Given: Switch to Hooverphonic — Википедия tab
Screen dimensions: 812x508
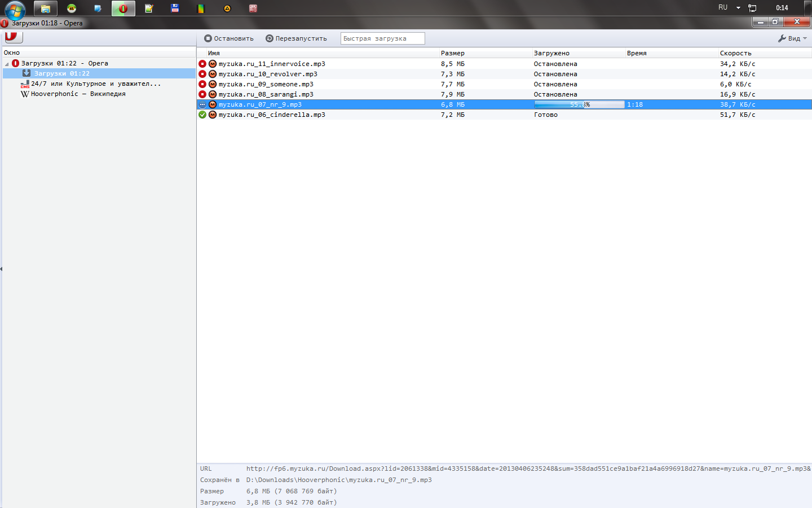Looking at the screenshot, I should [x=78, y=94].
